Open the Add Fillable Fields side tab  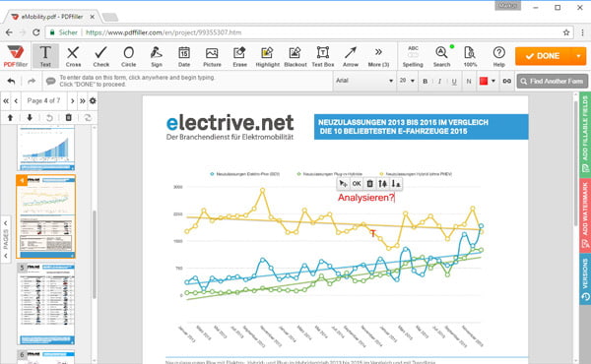click(585, 135)
